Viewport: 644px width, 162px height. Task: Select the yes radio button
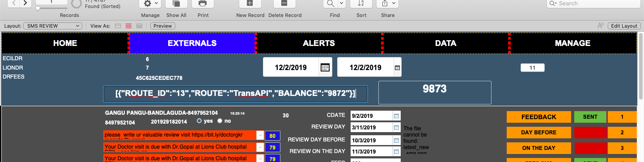(x=199, y=121)
